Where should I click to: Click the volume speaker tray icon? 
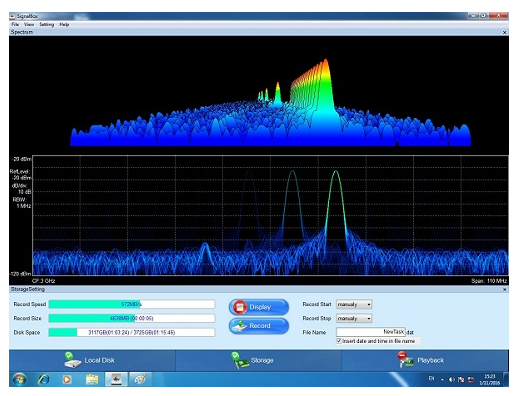tap(452, 380)
